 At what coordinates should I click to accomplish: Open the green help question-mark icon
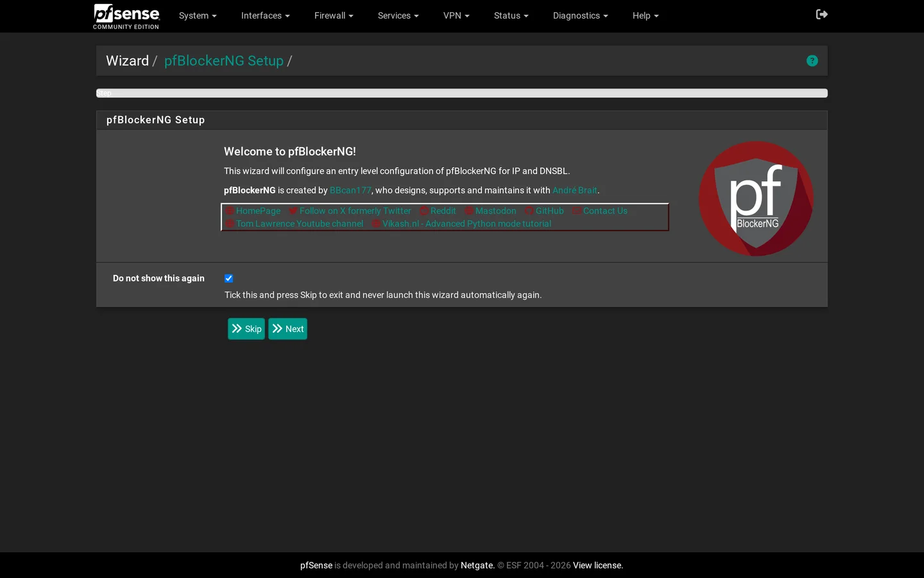(812, 60)
